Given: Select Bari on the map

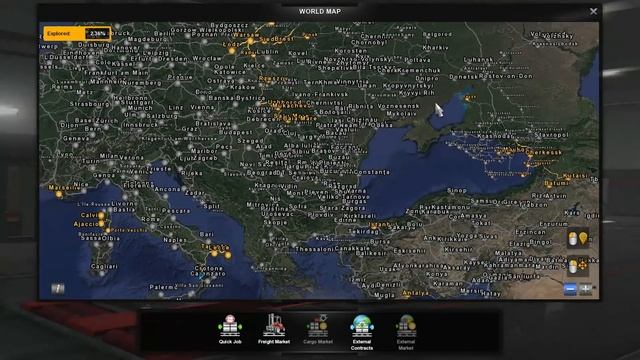Looking at the screenshot, I should (207, 234).
